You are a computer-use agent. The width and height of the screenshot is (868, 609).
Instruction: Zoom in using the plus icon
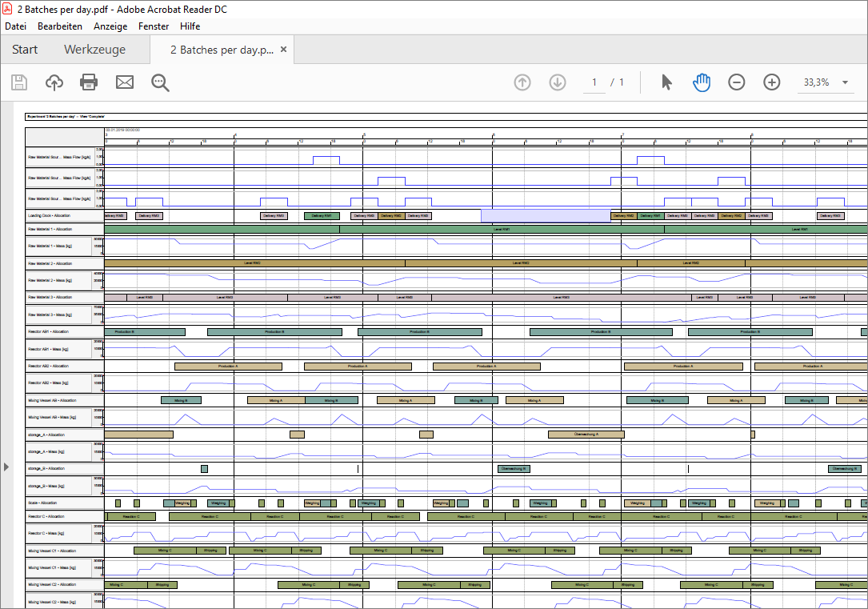[771, 82]
